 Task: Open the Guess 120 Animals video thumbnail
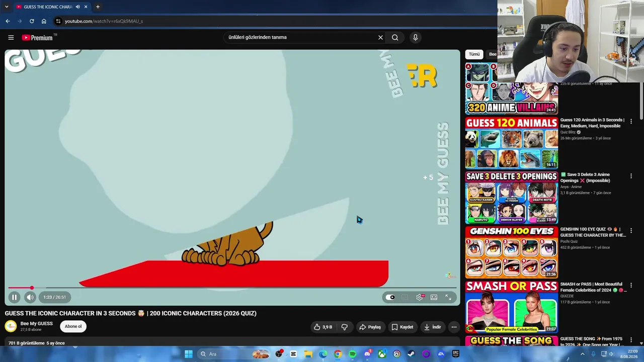pyautogui.click(x=512, y=142)
